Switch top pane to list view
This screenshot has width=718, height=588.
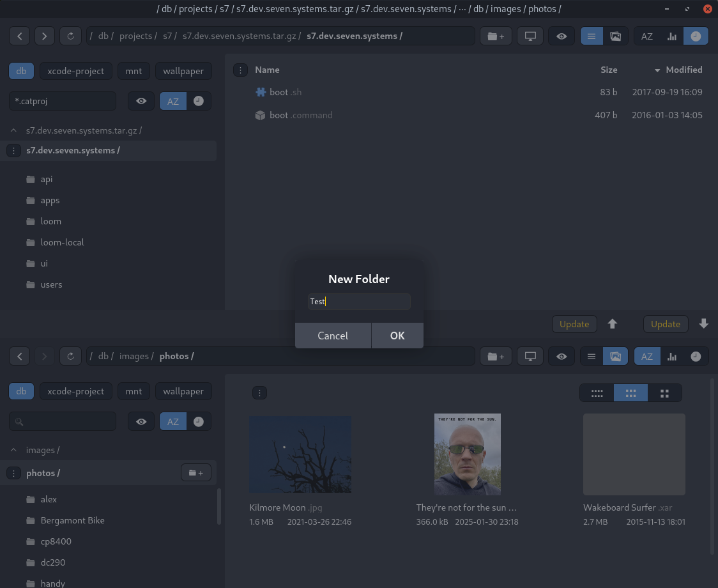coord(592,36)
